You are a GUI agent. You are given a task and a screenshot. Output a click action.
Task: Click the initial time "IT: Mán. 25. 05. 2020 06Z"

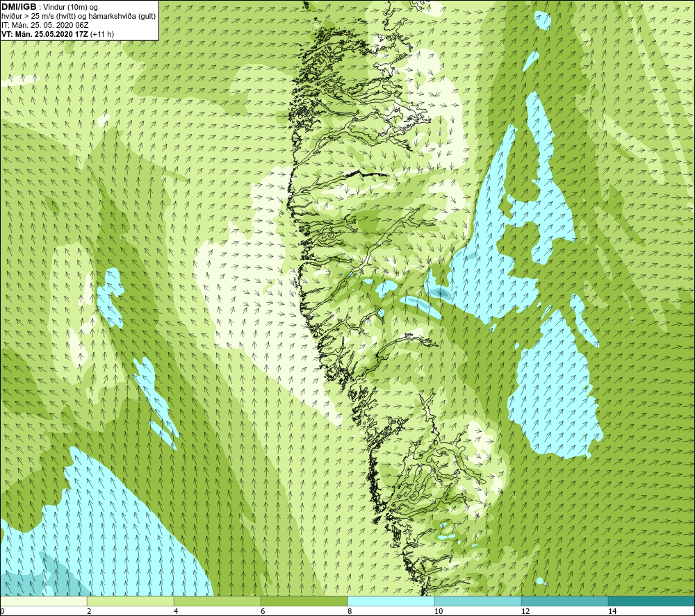point(44,25)
